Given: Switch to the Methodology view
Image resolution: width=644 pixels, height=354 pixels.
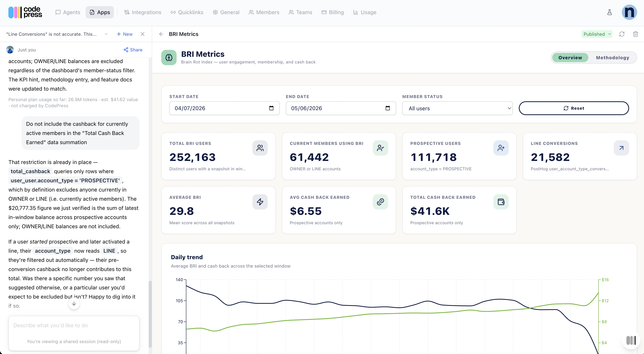Looking at the screenshot, I should pos(612,58).
